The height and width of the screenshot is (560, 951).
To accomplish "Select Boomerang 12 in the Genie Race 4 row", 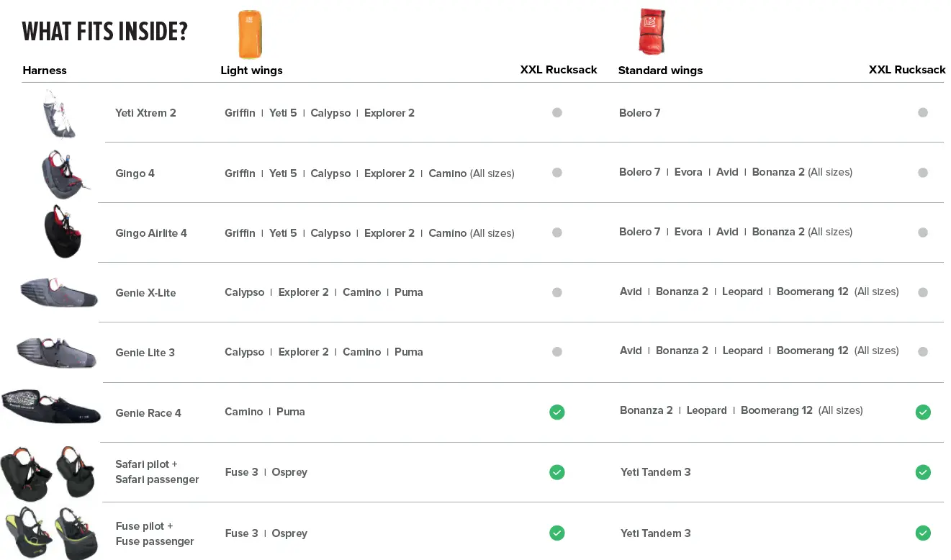I will (776, 410).
